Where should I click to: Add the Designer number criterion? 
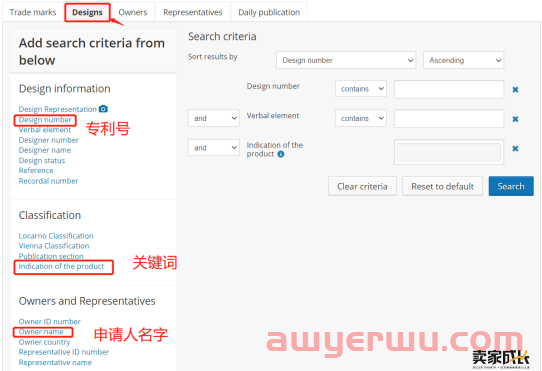pyautogui.click(x=49, y=140)
